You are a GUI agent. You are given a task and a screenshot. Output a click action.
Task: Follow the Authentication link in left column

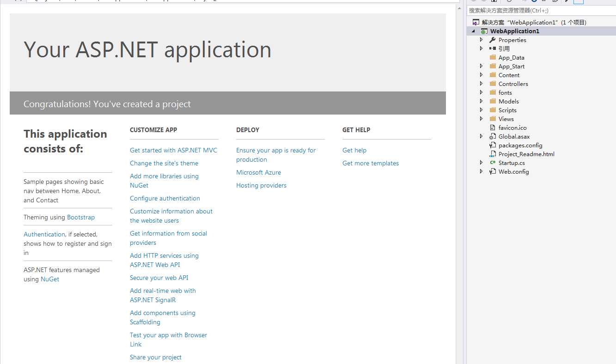point(44,234)
